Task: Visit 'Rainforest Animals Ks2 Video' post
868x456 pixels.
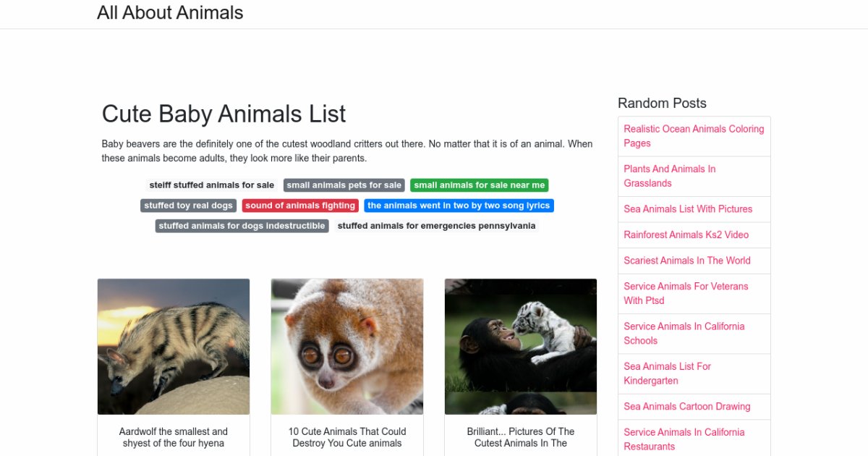Action: (x=686, y=235)
